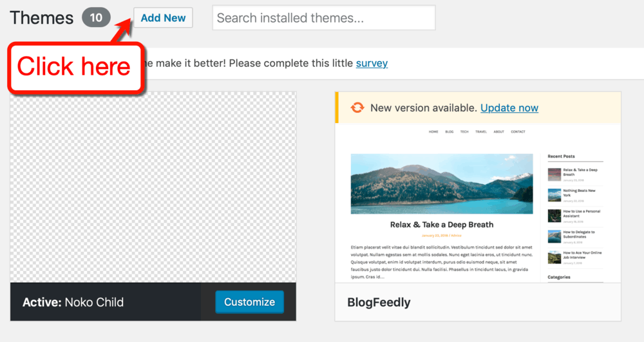Click ABOUT in the BlogFeedly preview menu
644x342 pixels.
498,132
